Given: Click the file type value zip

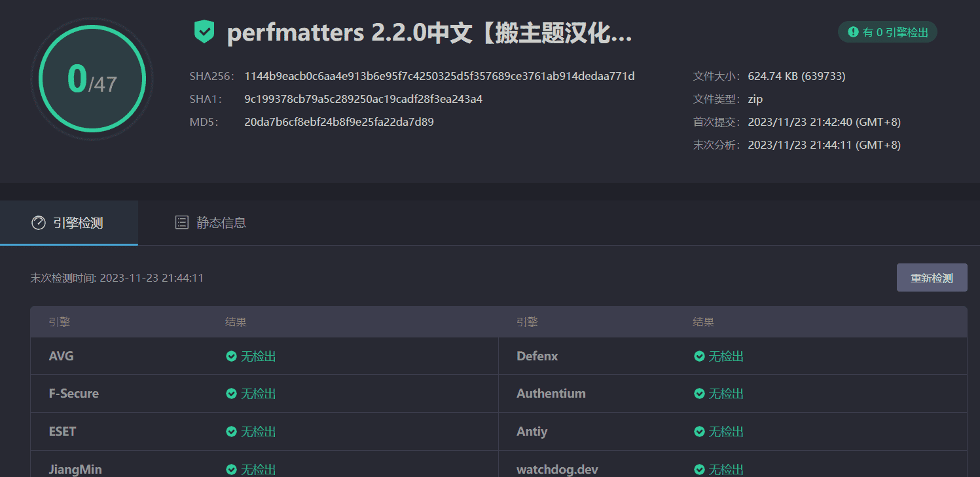Looking at the screenshot, I should pos(755,100).
